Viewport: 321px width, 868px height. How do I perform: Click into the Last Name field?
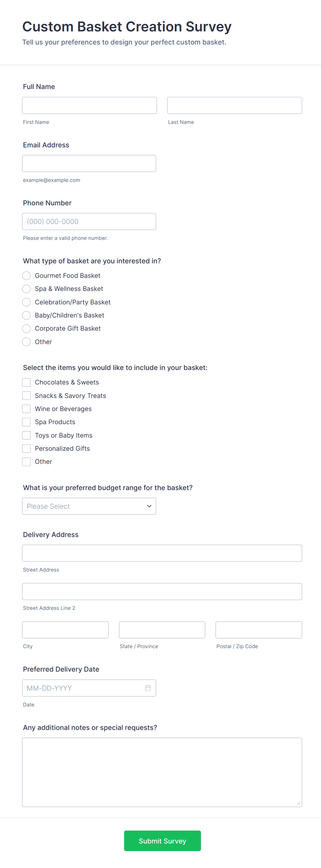[x=234, y=105]
